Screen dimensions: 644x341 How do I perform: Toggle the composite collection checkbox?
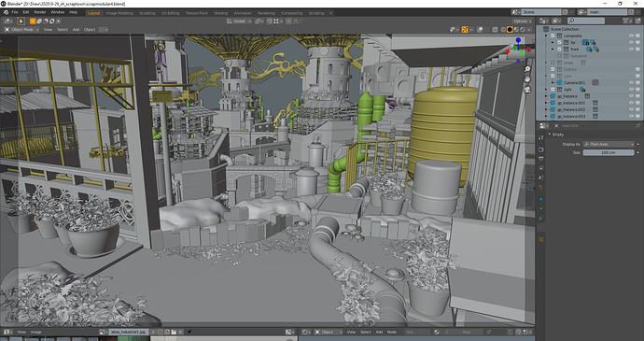coord(553,36)
